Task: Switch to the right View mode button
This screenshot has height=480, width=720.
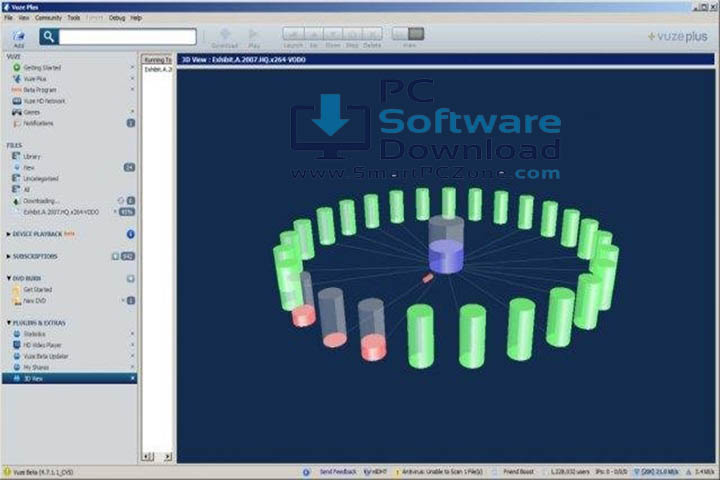Action: (416, 34)
